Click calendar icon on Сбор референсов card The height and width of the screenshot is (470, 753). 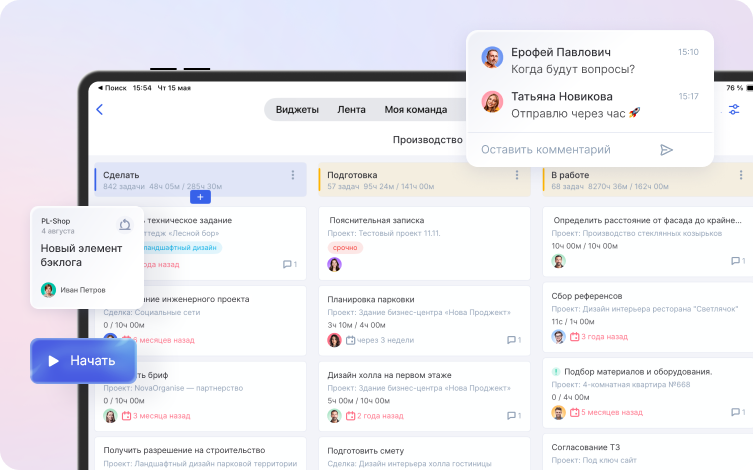pyautogui.click(x=575, y=337)
